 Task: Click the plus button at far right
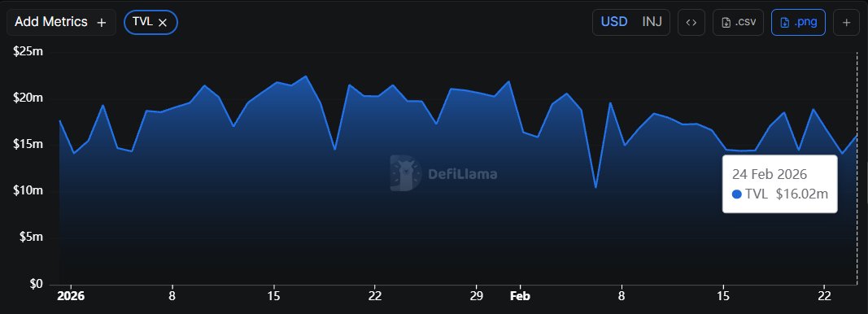click(846, 22)
